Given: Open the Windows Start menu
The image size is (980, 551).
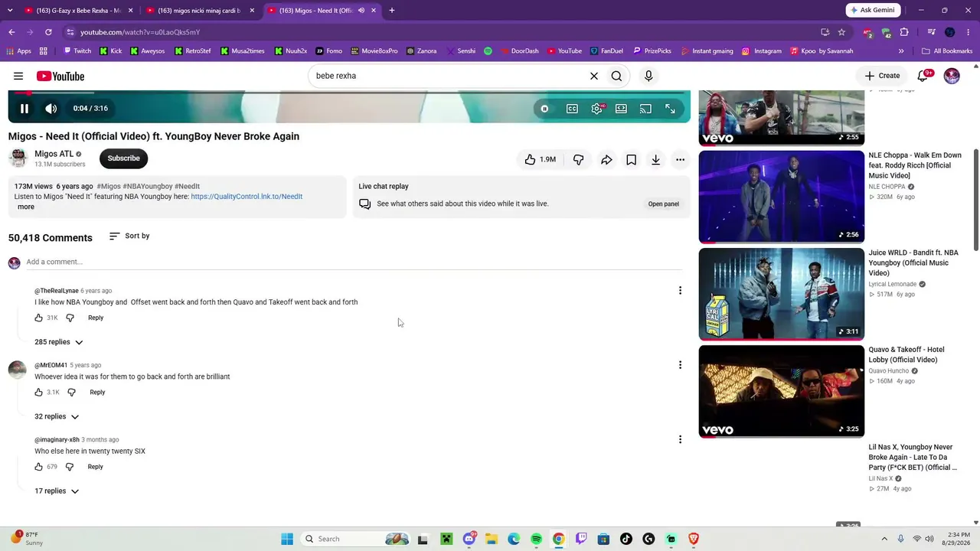Looking at the screenshot, I should pos(287,539).
